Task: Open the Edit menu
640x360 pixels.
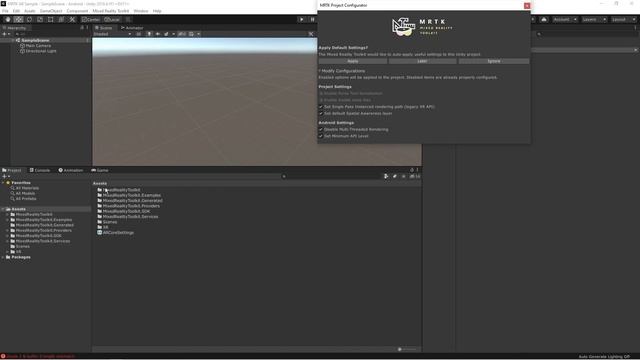Action: pyautogui.click(x=16, y=11)
